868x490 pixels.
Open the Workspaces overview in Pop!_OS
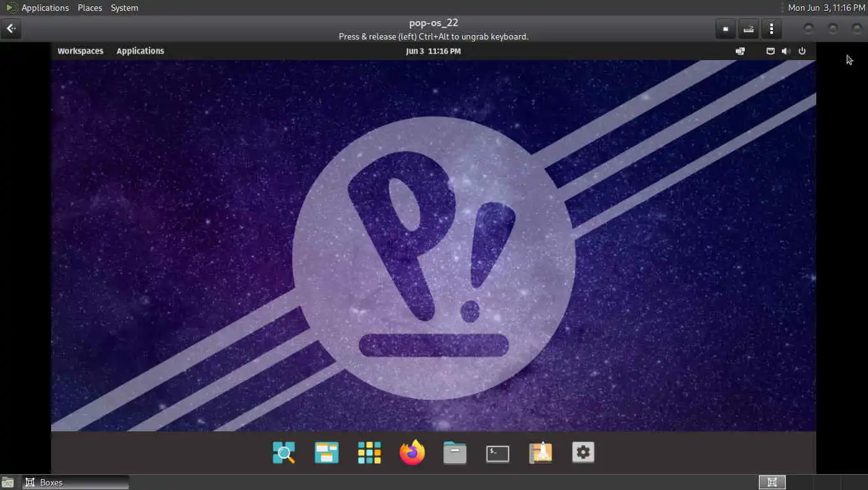tap(80, 51)
